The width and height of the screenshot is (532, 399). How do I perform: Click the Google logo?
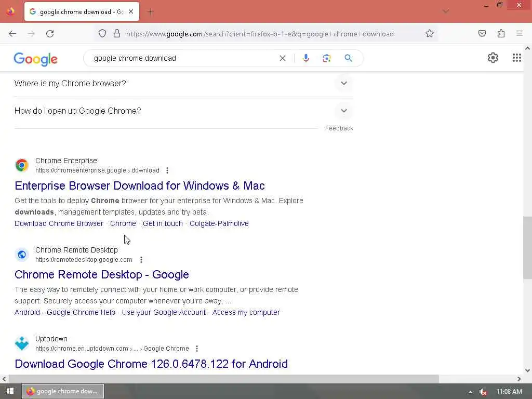tap(36, 59)
